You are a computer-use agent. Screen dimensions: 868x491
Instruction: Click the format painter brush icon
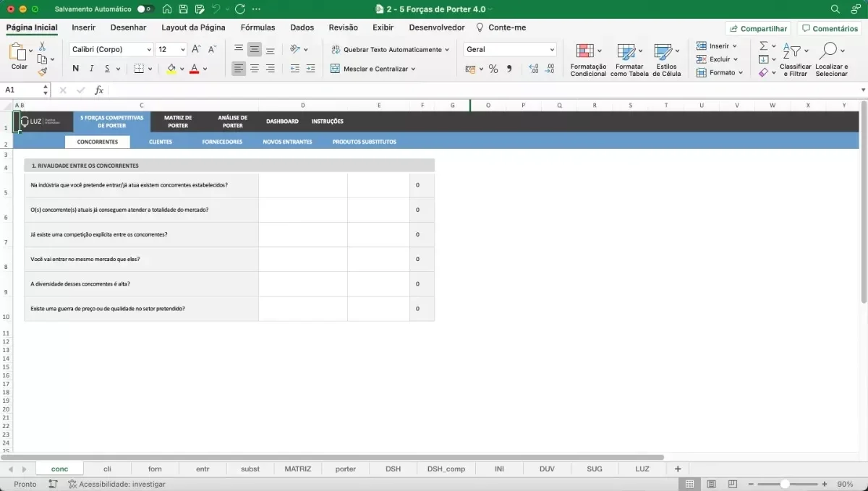tap(42, 72)
